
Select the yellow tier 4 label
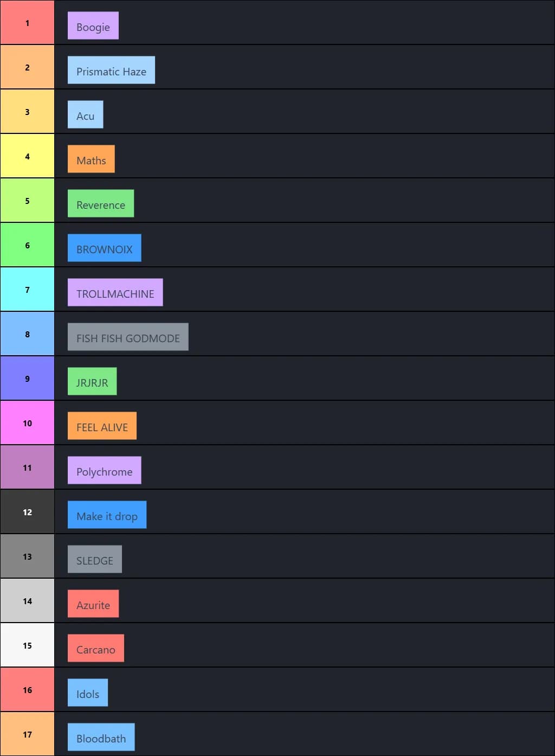pos(27,156)
